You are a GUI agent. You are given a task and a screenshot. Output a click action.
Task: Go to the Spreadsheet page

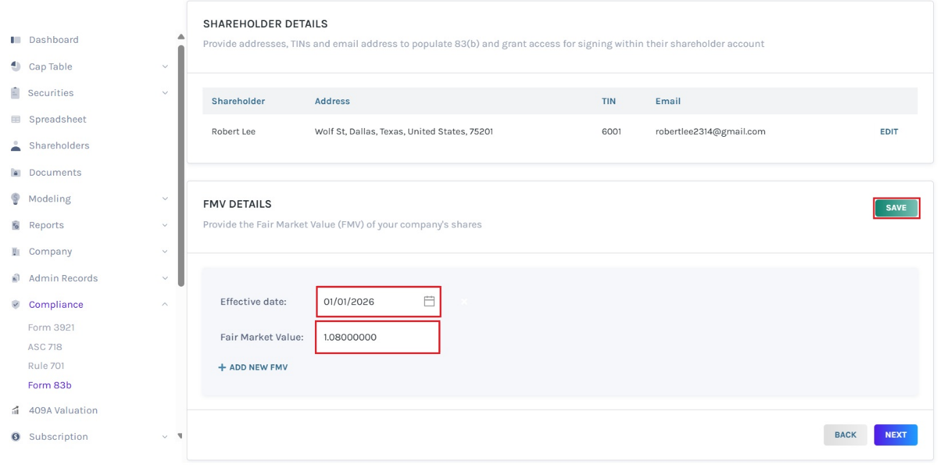[x=58, y=119]
